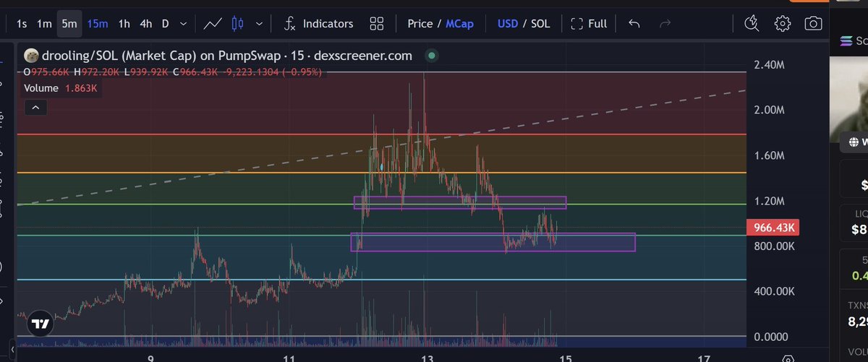The image size is (868, 362).
Task: Enter Full screen chart mode
Action: 589,24
